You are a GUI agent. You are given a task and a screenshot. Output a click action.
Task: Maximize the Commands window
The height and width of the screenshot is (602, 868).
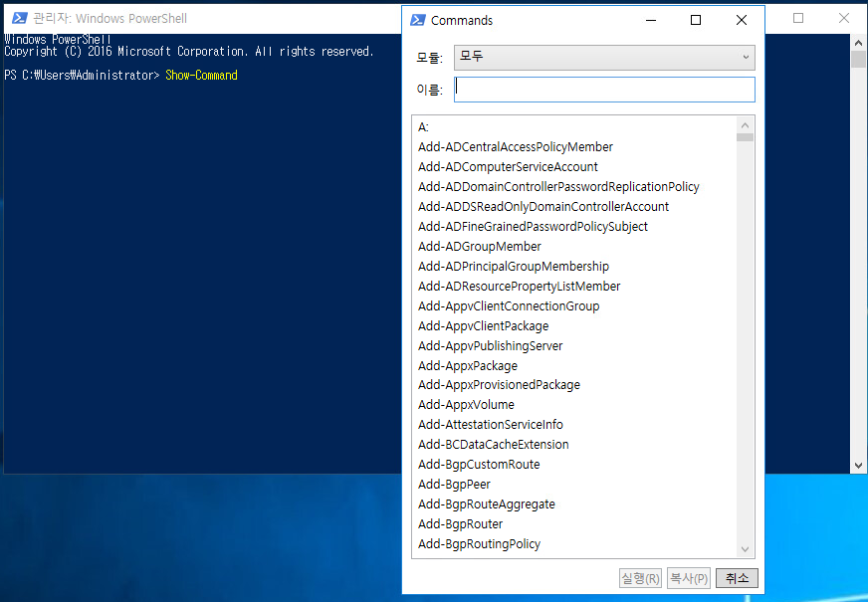696,21
